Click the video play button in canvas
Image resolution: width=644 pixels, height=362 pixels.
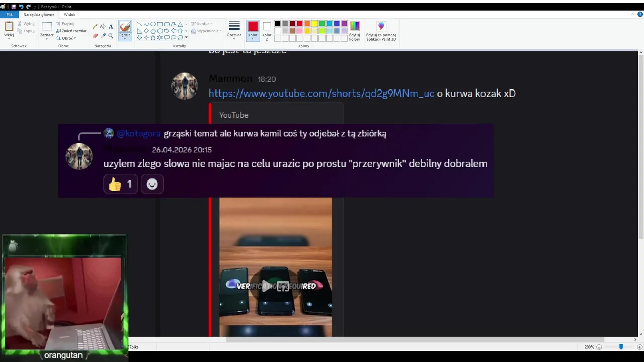(x=266, y=286)
